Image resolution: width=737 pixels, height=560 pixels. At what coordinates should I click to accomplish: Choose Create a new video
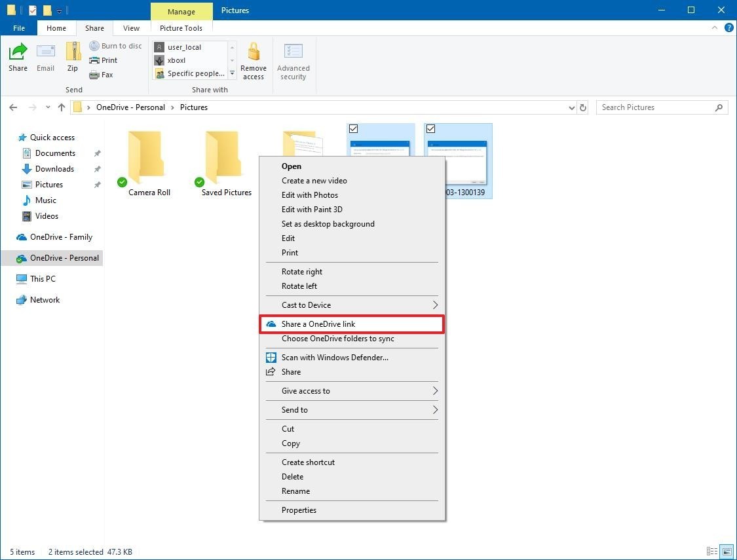point(352,181)
